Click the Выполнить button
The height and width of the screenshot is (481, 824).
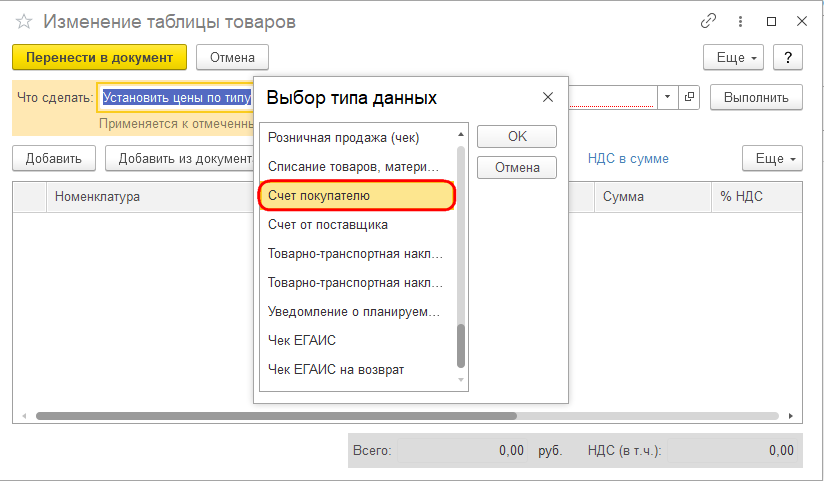(756, 97)
